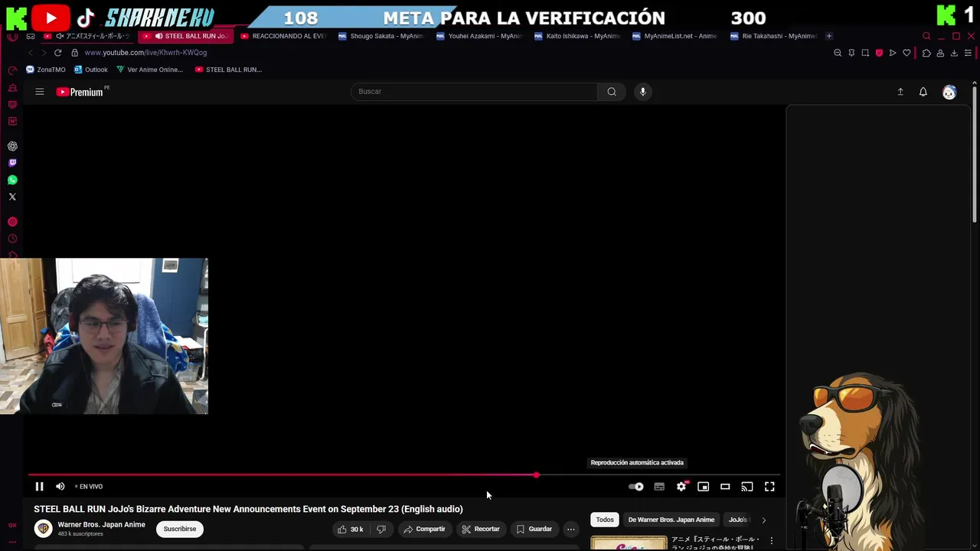Switch to the Rie Takahashi MyAnimeList tab
The height and width of the screenshot is (551, 980).
pyautogui.click(x=773, y=36)
